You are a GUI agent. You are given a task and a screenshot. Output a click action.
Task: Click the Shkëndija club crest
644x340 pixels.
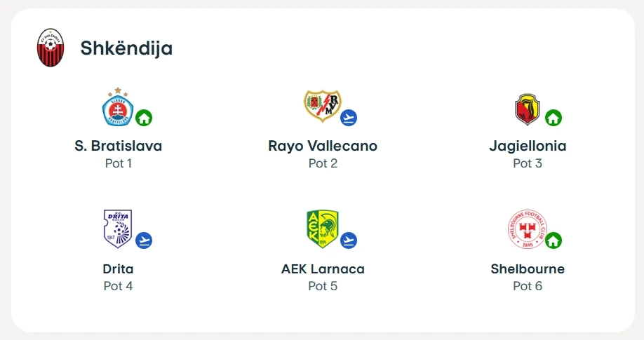(51, 48)
